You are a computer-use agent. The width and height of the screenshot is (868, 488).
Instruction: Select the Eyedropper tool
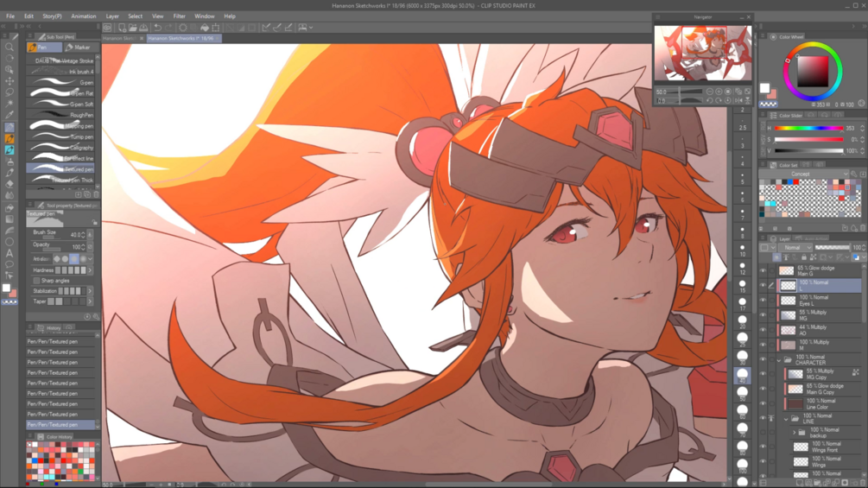(10, 115)
